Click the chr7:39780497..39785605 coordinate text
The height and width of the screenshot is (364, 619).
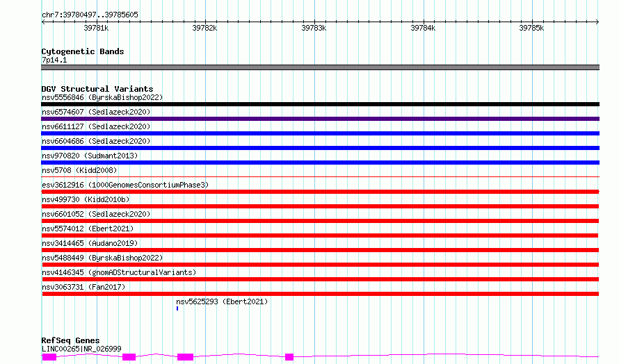(90, 15)
